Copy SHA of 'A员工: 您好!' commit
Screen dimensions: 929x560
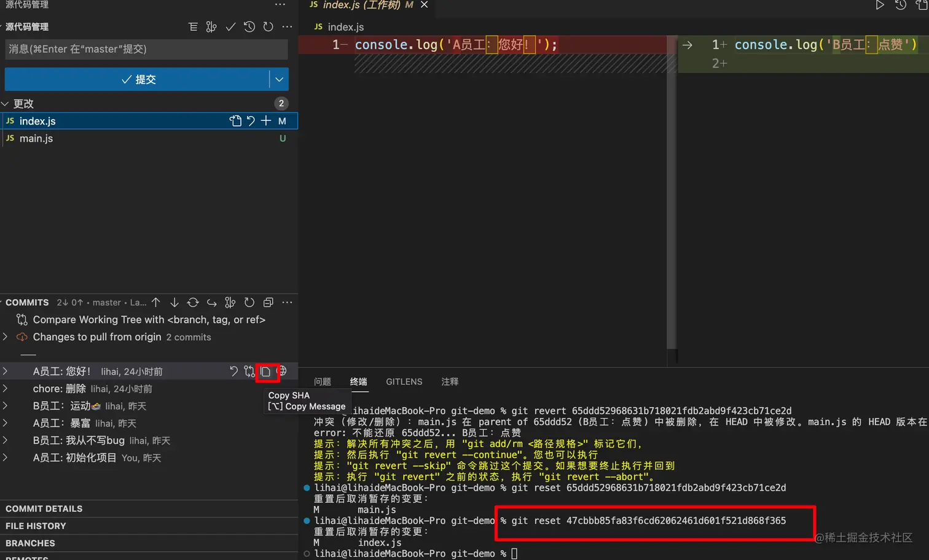(x=265, y=371)
